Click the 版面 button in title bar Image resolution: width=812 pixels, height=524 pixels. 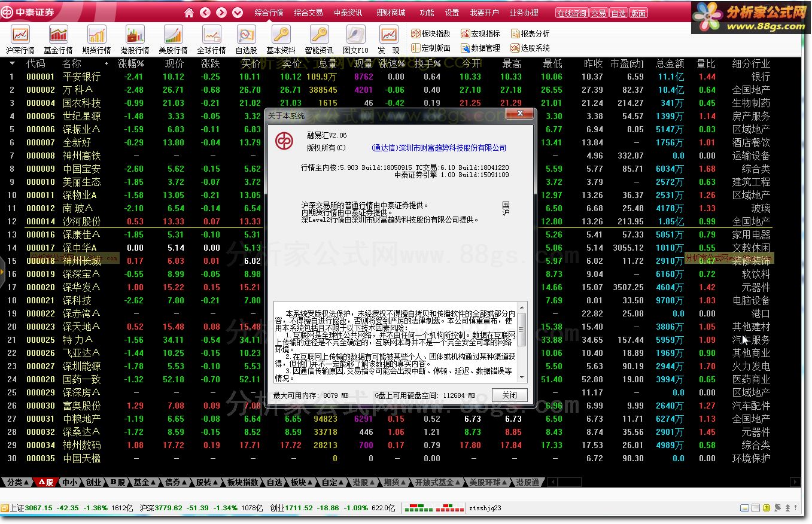click(638, 13)
